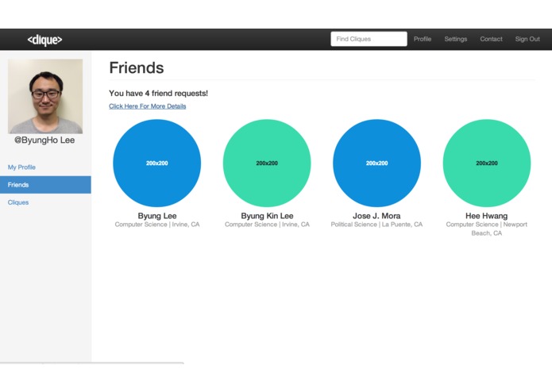This screenshot has height=392, width=552.
Task: Click the Friends page heading
Action: tap(137, 68)
